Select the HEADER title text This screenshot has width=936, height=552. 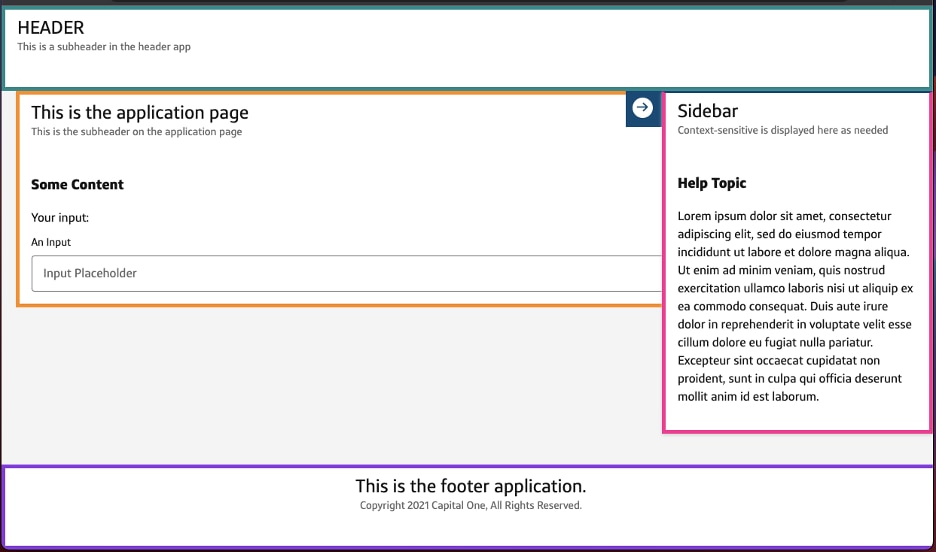(x=51, y=27)
